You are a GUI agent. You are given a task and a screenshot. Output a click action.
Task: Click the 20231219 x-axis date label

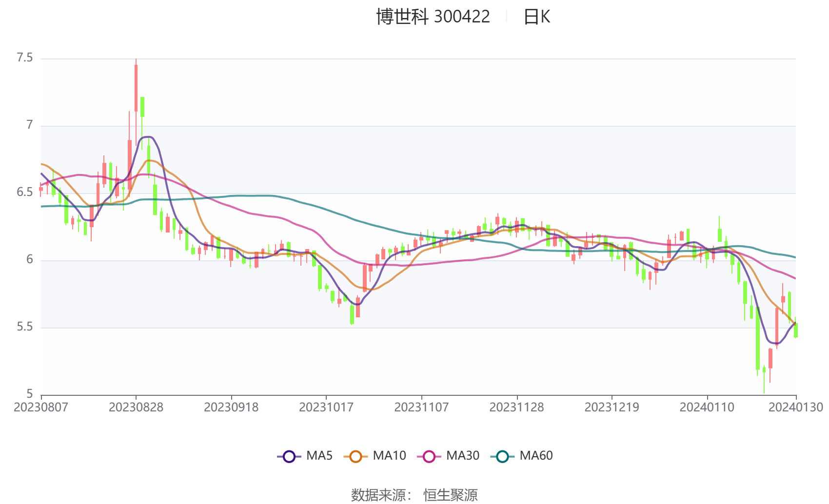[612, 407]
